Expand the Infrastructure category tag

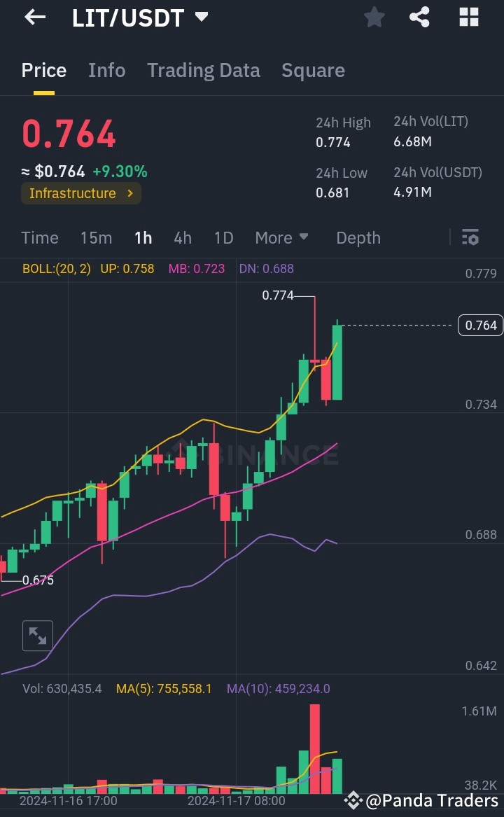point(81,193)
